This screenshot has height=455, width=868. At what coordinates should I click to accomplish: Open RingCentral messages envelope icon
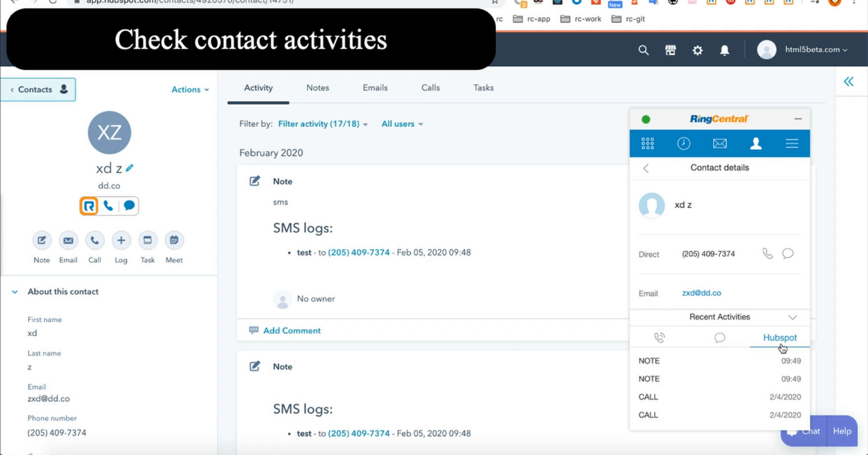719,144
